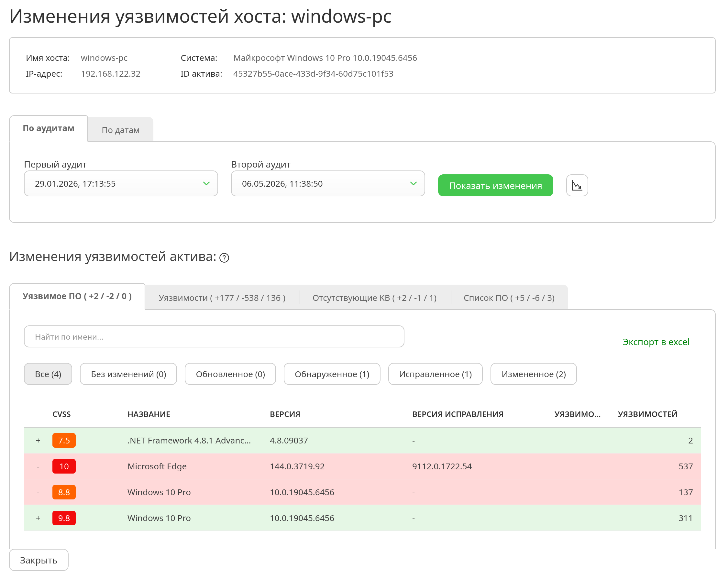Switch to the 'По датам' tab
This screenshot has height=579, width=728.
(121, 130)
